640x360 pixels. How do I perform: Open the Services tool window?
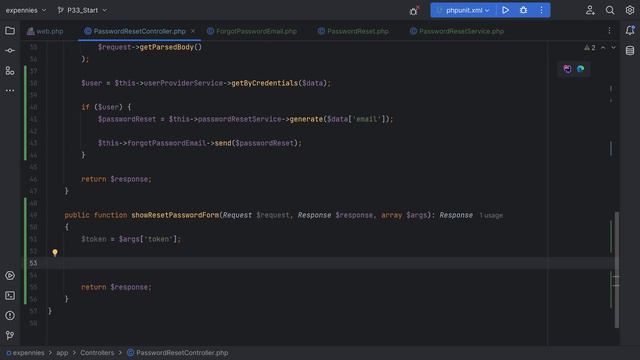pyautogui.click(x=10, y=276)
